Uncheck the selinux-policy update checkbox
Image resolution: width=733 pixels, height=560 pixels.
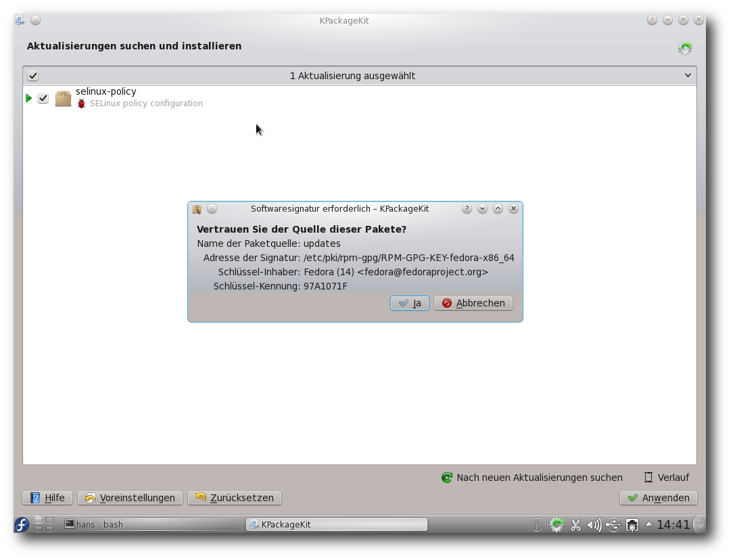pos(43,98)
